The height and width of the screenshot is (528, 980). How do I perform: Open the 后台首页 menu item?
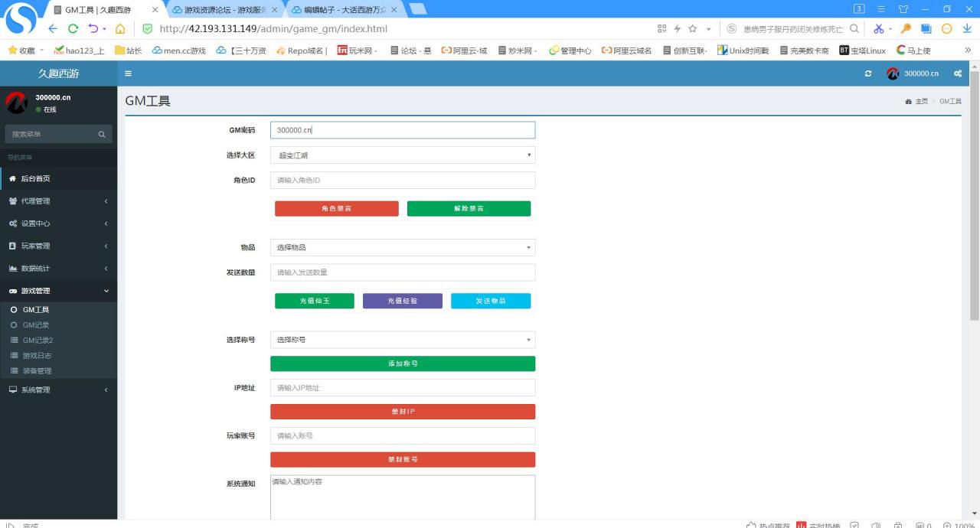[58, 178]
